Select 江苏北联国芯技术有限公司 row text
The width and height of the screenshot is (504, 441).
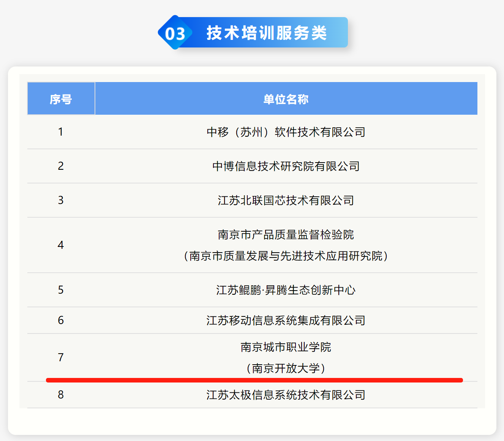coord(286,200)
